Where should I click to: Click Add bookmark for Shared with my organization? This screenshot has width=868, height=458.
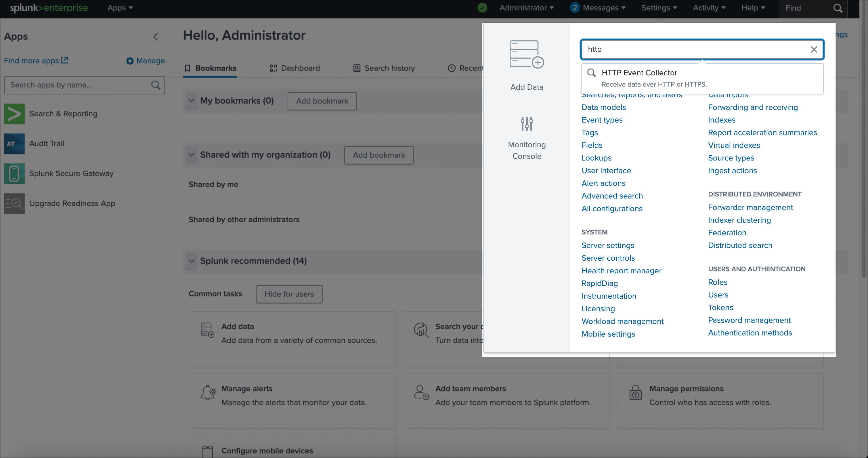point(379,155)
